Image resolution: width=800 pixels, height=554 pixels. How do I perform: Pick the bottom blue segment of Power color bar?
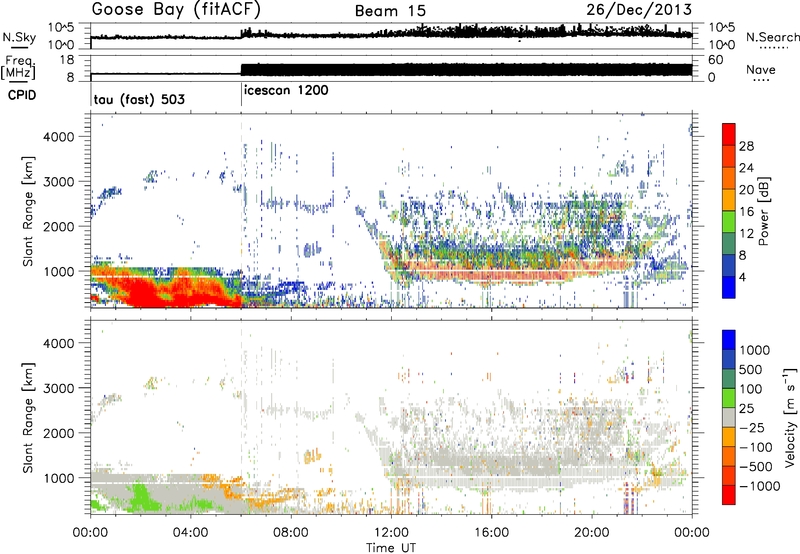pos(729,287)
